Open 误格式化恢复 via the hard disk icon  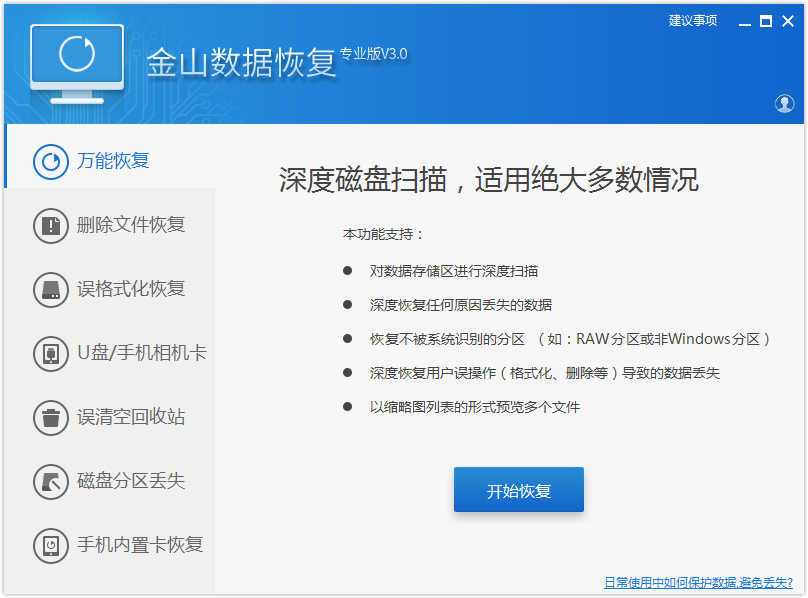coord(50,290)
